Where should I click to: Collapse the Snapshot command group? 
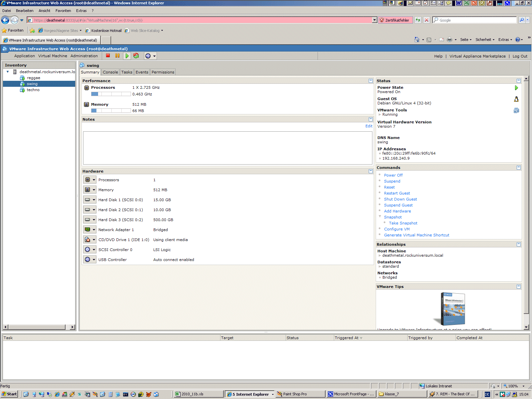tap(380, 216)
